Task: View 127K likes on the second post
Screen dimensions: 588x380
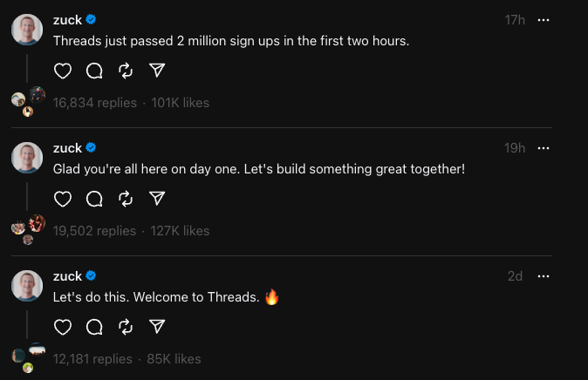Action: pyautogui.click(x=181, y=231)
